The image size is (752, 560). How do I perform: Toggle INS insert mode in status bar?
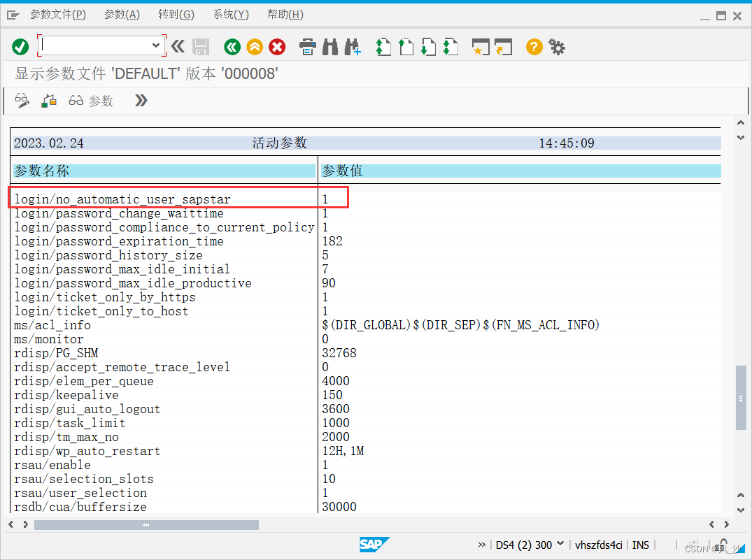641,545
